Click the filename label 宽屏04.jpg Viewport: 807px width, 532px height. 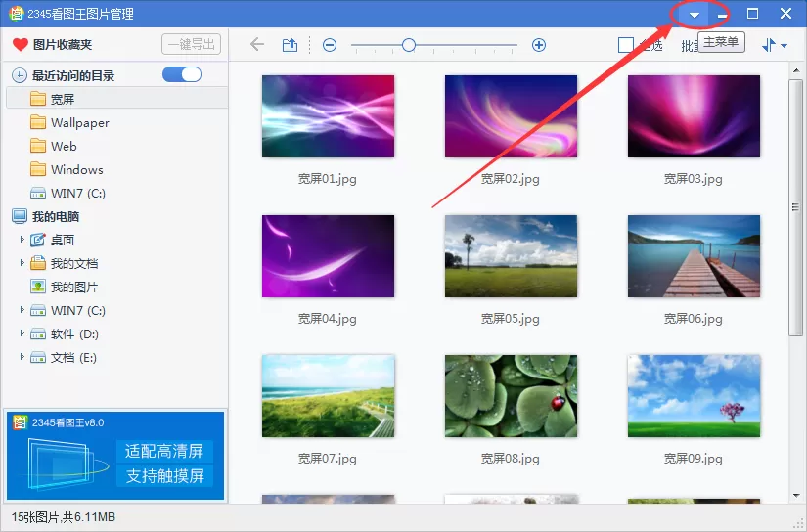point(328,319)
